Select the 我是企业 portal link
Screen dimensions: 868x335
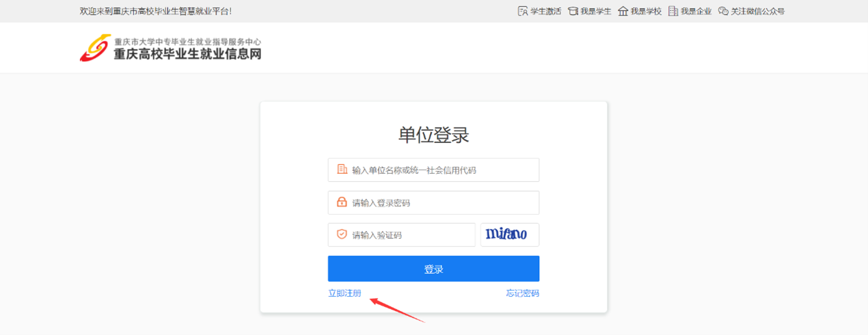[x=696, y=12]
